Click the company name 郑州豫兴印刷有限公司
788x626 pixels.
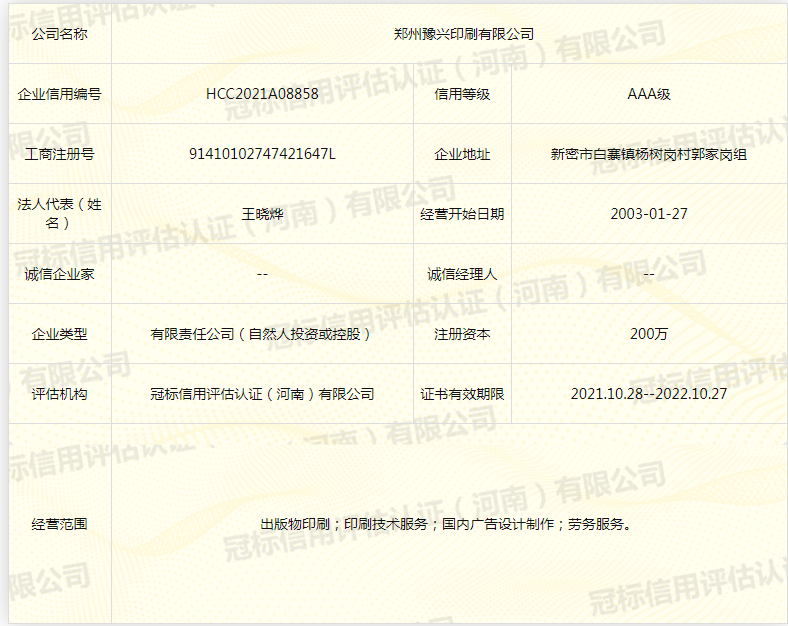click(x=449, y=34)
